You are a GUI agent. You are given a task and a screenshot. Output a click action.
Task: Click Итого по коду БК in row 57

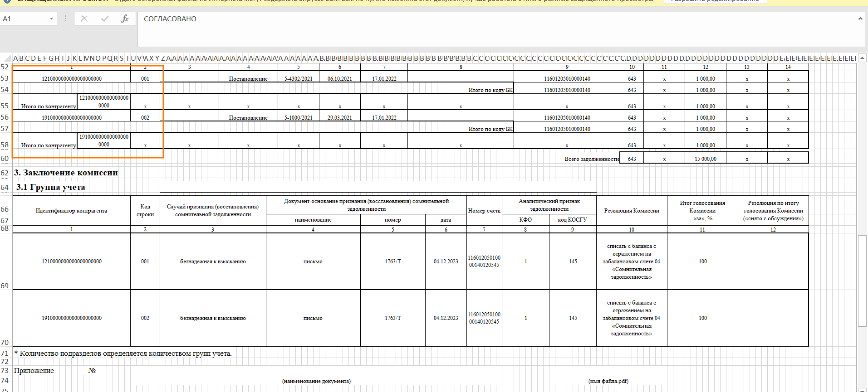pyautogui.click(x=490, y=129)
